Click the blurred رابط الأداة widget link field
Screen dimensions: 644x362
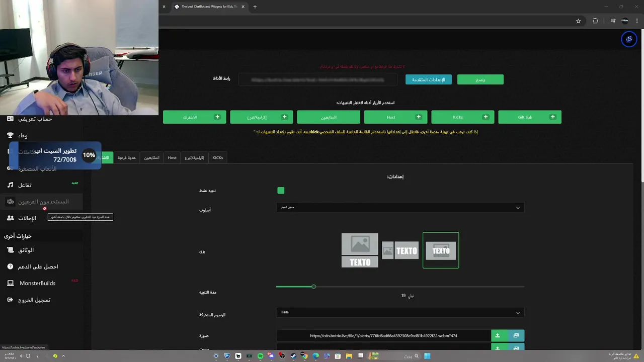point(317,79)
